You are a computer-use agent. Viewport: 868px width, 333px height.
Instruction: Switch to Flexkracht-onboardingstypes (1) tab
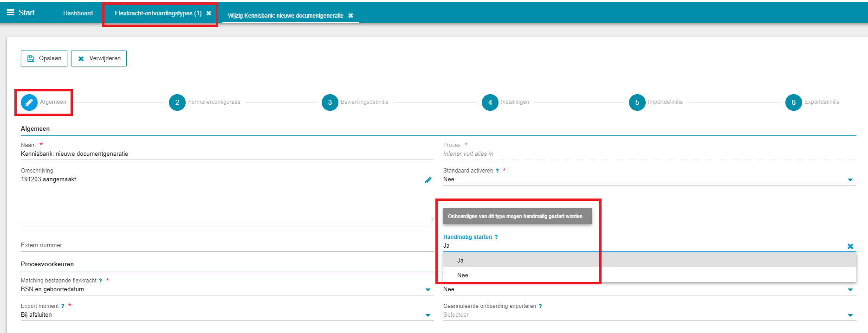pos(158,13)
